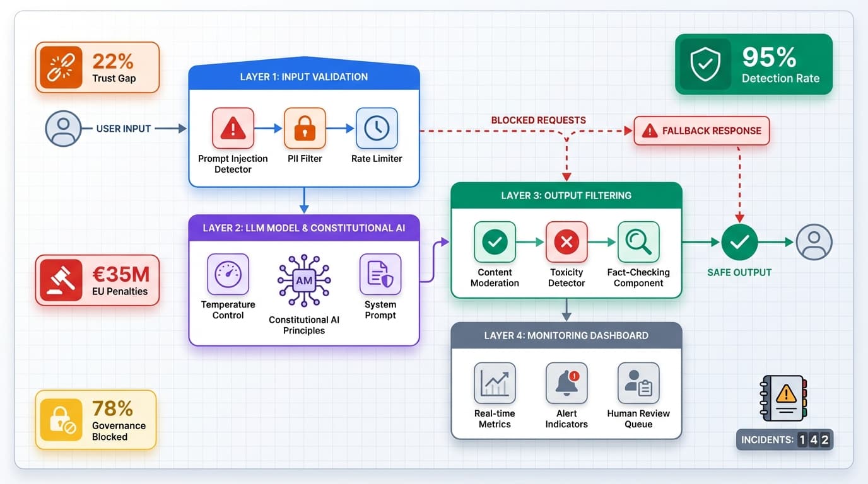The image size is (868, 484).
Task: Toggle the Safe Output green checkmark
Action: tap(739, 241)
